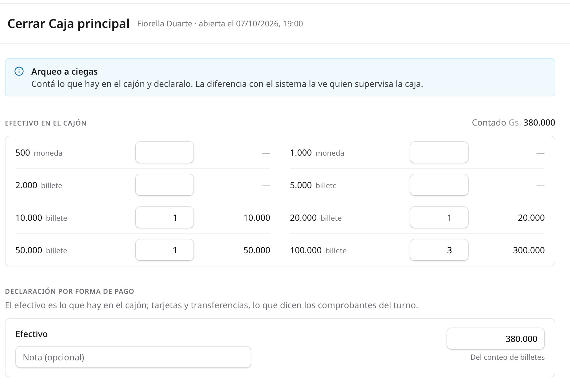Click the Arqueo a ciegas banner title

[64, 72]
